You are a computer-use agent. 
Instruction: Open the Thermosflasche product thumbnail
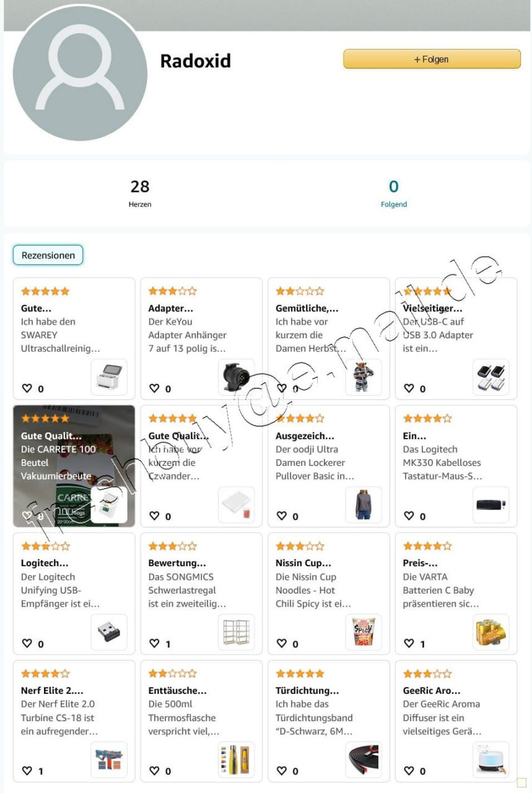[236, 760]
